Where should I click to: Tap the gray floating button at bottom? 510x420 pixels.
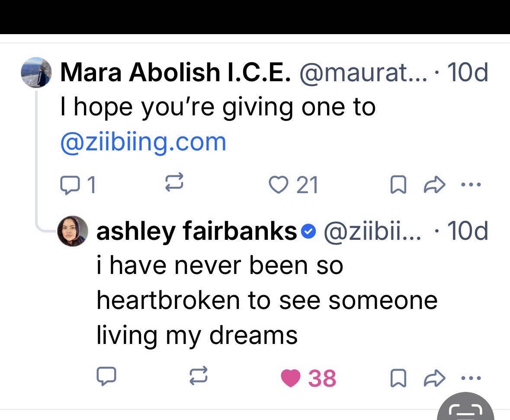465,408
